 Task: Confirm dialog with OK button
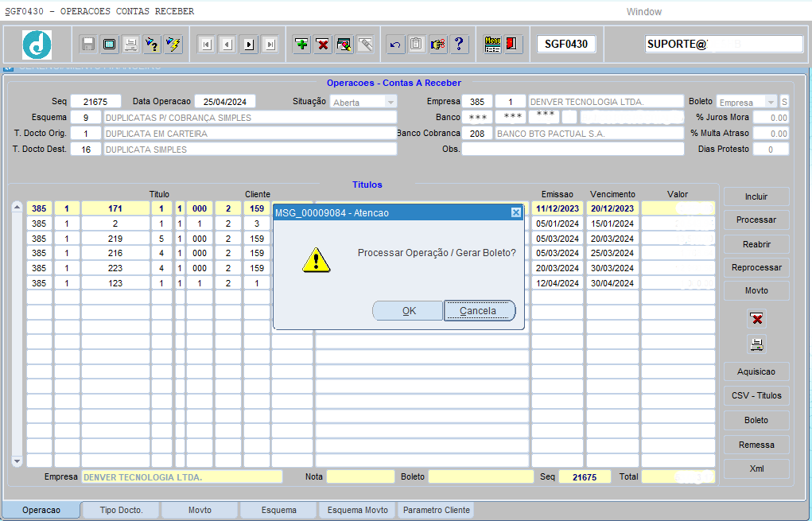408,311
